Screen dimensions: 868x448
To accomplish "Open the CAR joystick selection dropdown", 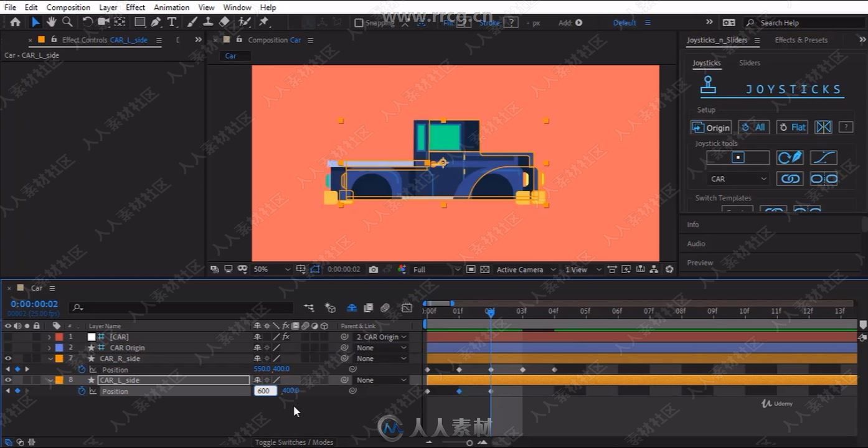I will tap(738, 179).
